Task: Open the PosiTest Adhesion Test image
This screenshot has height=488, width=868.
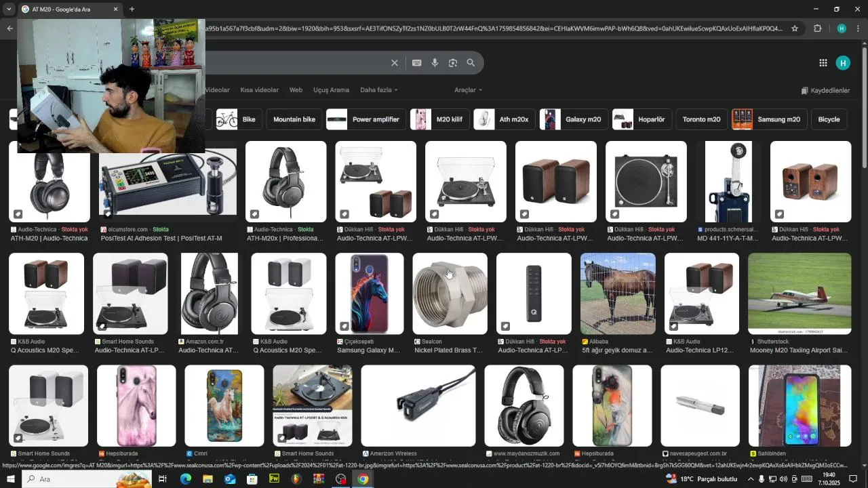Action: coord(167,182)
